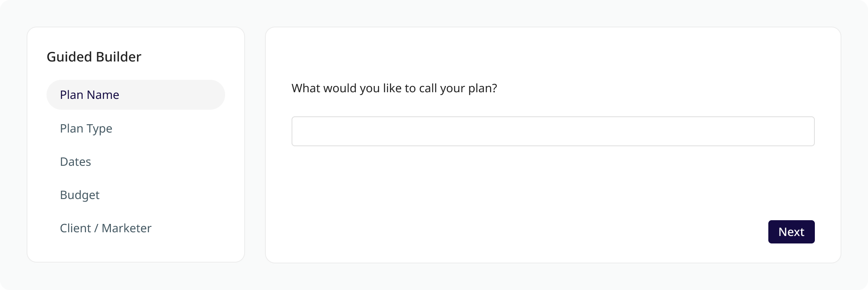Click the highlighted Plan Name item
Image resolution: width=868 pixels, height=290 pixels.
pyautogui.click(x=135, y=95)
